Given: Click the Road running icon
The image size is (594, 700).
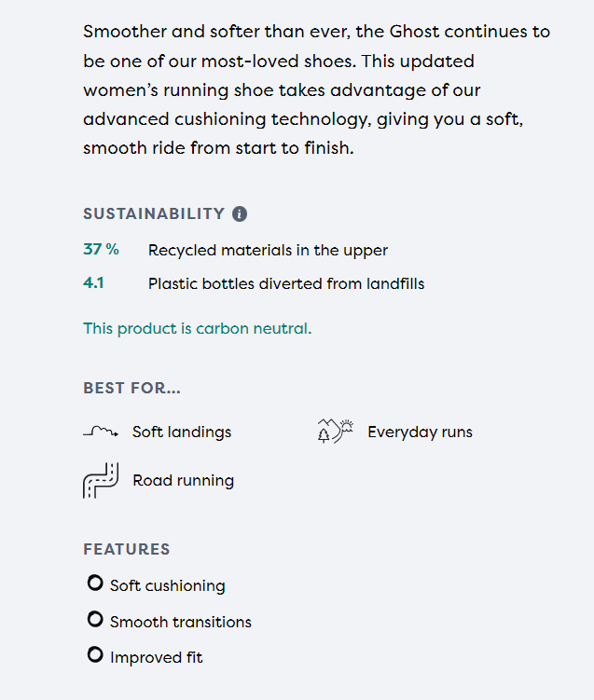Looking at the screenshot, I should click(x=99, y=480).
